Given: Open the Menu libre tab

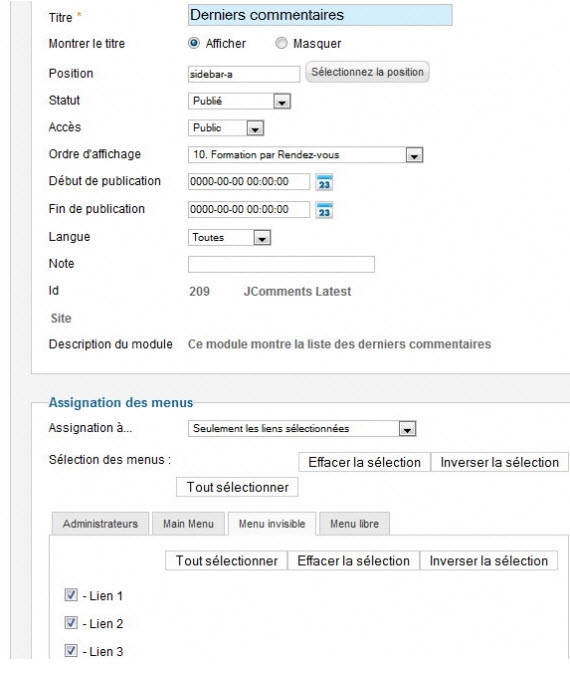Looking at the screenshot, I should [354, 524].
